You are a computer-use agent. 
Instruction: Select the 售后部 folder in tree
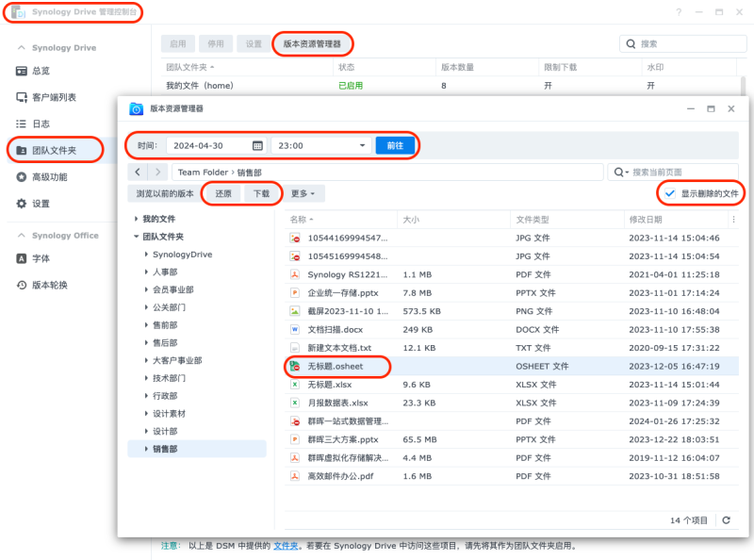[165, 343]
